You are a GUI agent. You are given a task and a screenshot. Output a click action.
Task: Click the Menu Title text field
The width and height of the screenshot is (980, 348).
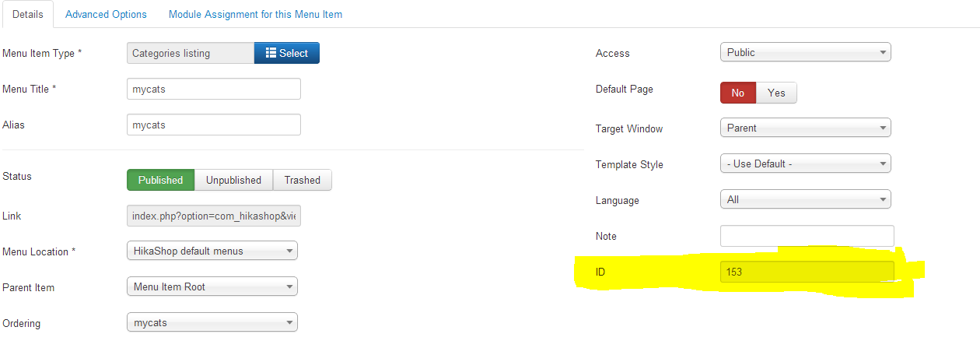pyautogui.click(x=213, y=89)
